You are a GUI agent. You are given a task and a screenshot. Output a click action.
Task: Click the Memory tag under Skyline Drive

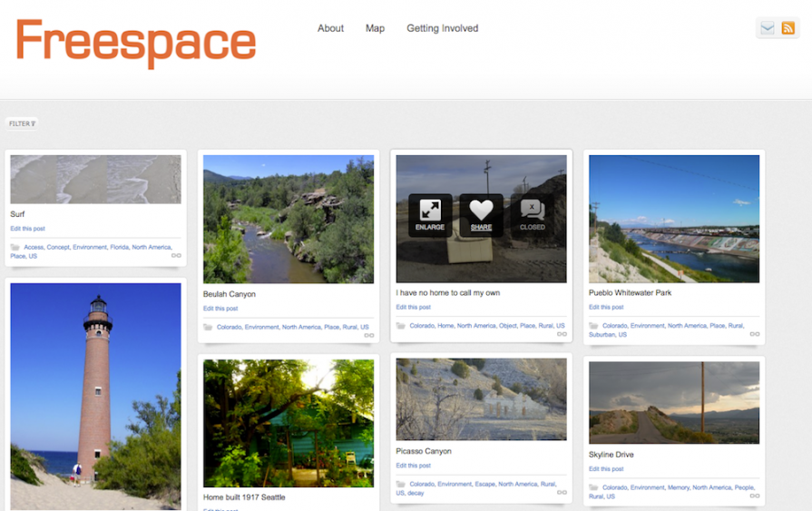(x=679, y=487)
